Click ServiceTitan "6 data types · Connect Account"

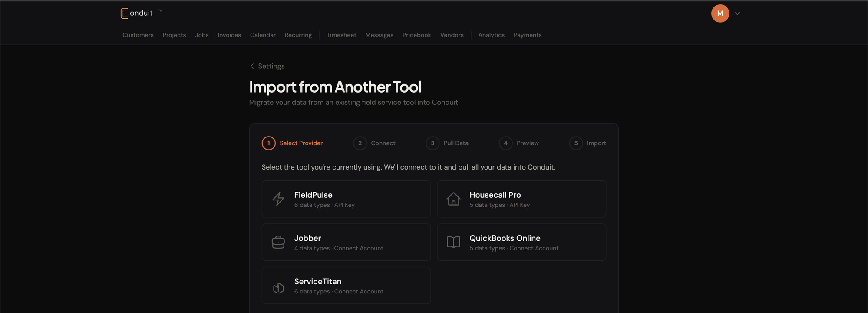(339, 292)
